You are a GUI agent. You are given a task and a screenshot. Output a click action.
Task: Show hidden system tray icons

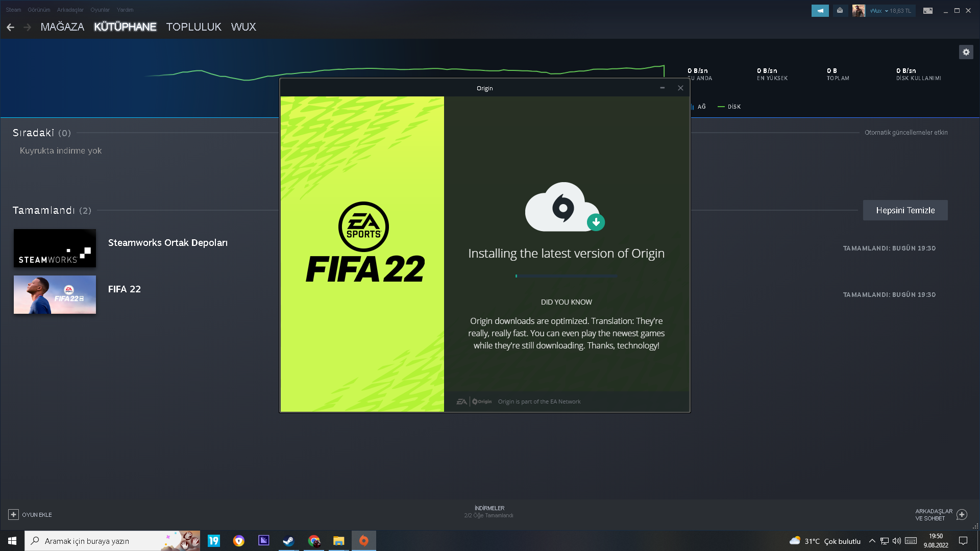(x=872, y=541)
